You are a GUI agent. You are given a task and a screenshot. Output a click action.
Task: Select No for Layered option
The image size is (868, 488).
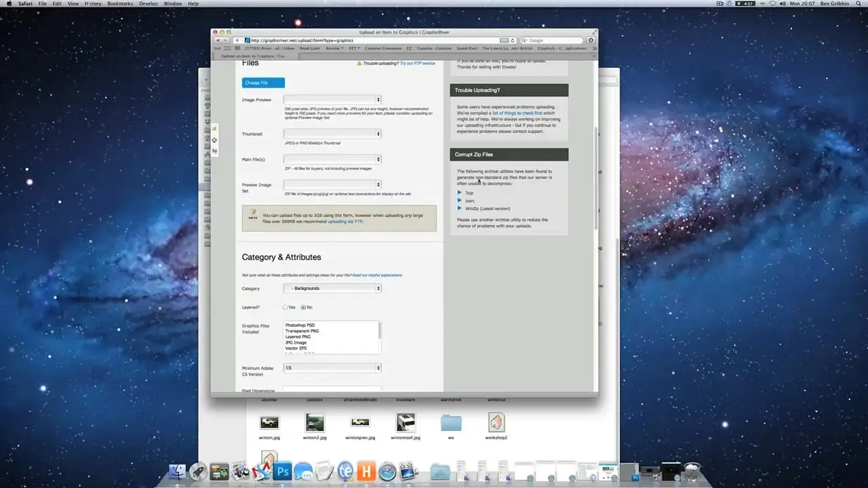[302, 308]
